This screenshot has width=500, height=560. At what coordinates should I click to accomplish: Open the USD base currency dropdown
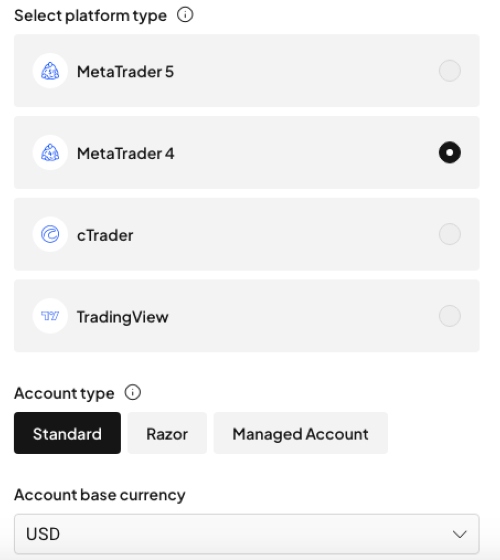pos(247,534)
